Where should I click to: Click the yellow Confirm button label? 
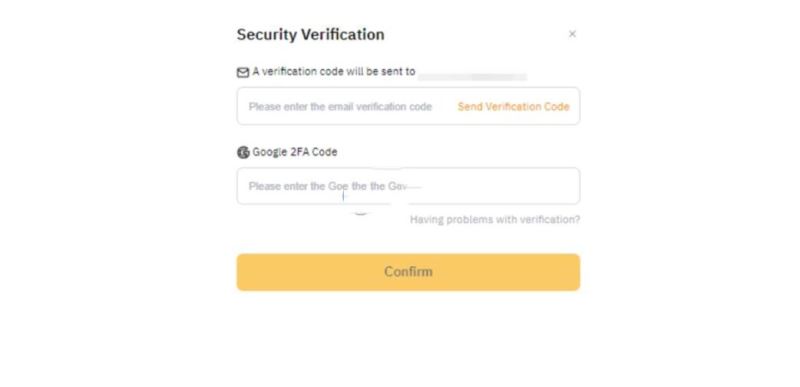(x=408, y=272)
